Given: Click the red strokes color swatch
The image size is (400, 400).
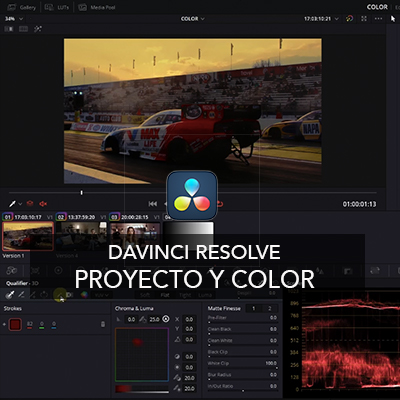Looking at the screenshot, I should pos(15,324).
